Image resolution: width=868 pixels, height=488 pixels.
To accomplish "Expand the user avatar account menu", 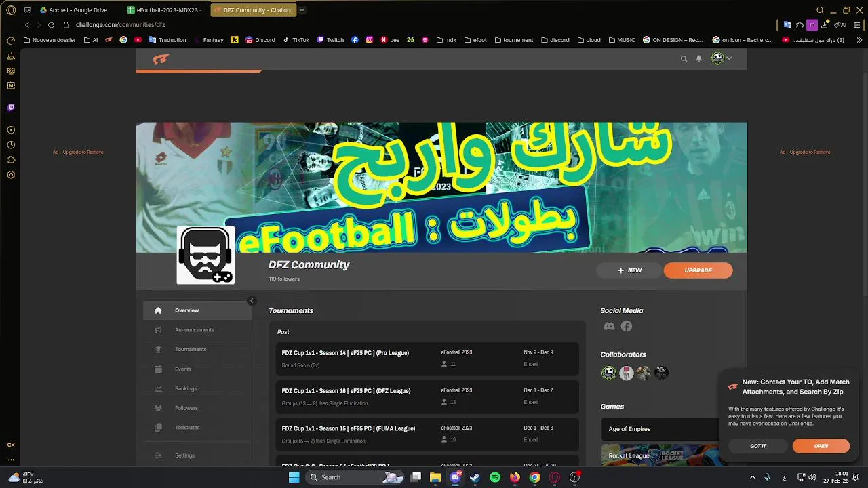I will (721, 58).
